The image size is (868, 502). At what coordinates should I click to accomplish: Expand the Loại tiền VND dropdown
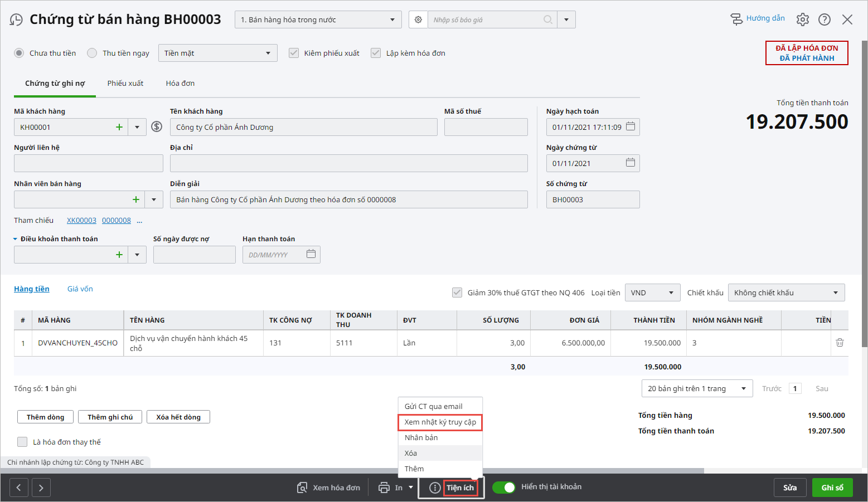click(x=652, y=293)
